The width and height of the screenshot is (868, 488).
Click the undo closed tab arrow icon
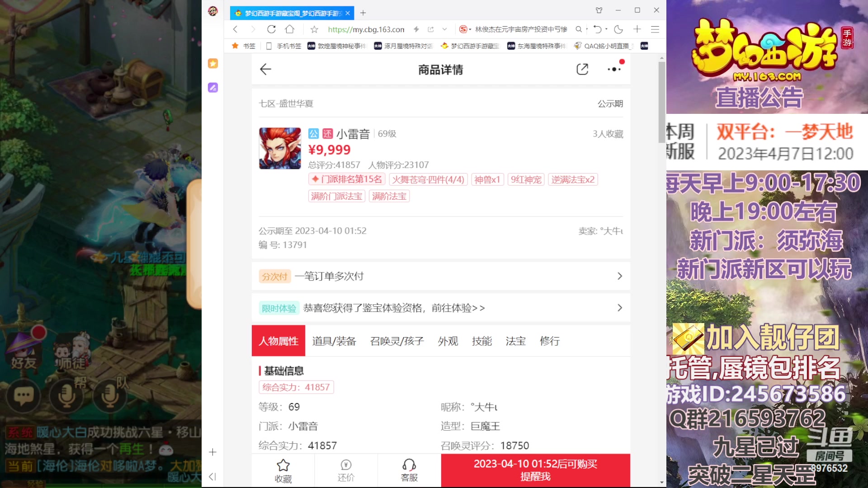point(597,29)
